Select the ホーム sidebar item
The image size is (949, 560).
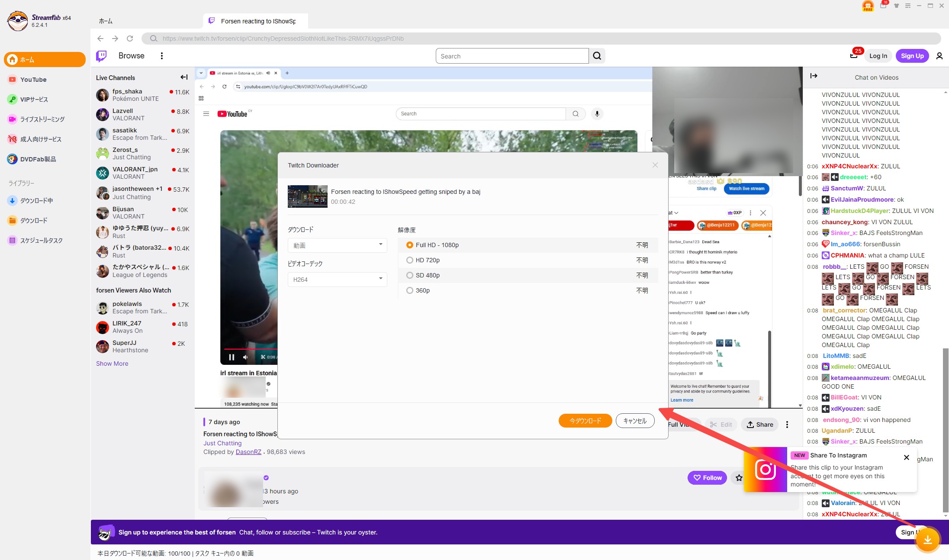point(45,60)
